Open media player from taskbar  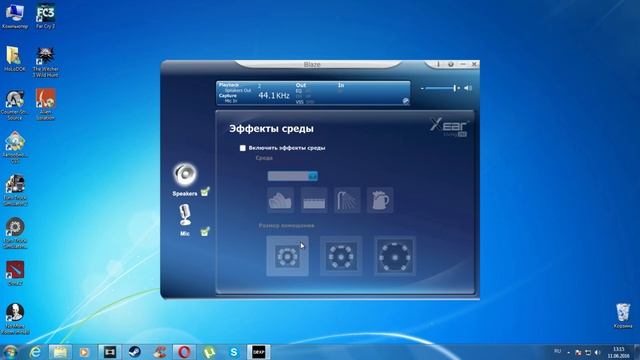[x=84, y=352]
